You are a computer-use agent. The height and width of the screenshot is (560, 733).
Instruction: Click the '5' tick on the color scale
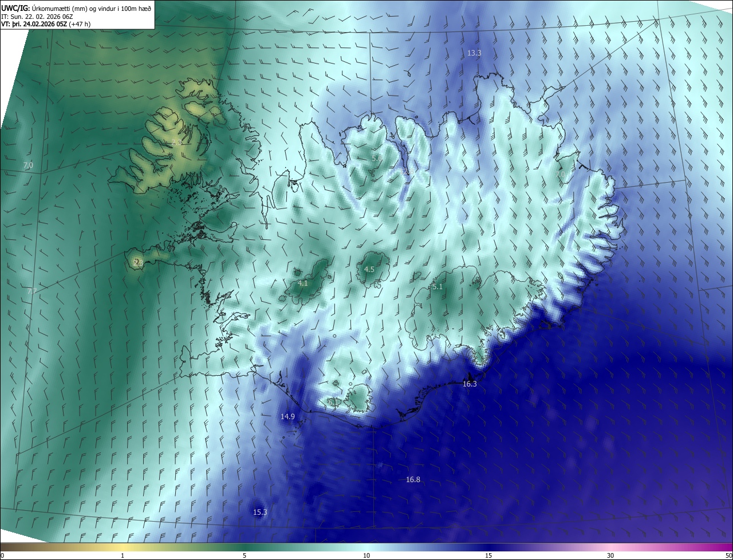pos(245,555)
